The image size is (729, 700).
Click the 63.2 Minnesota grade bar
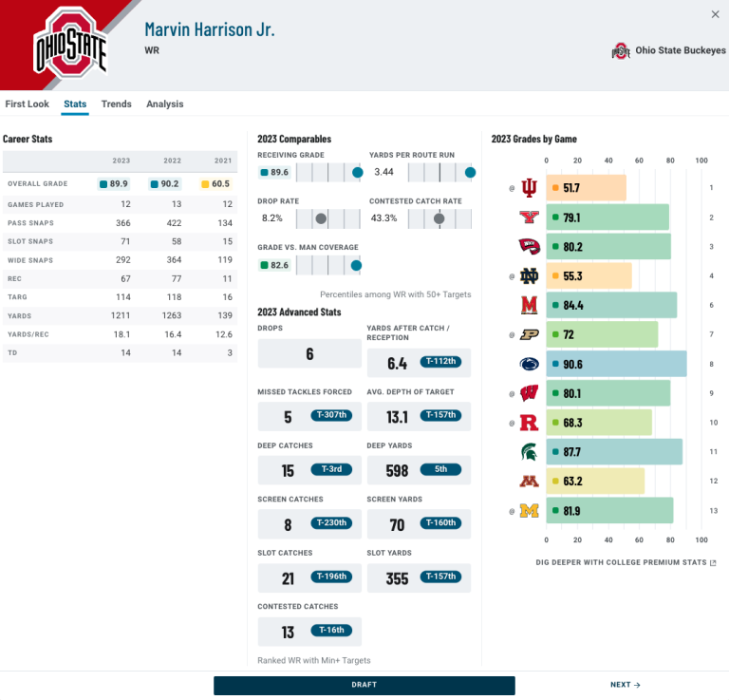coord(595,481)
